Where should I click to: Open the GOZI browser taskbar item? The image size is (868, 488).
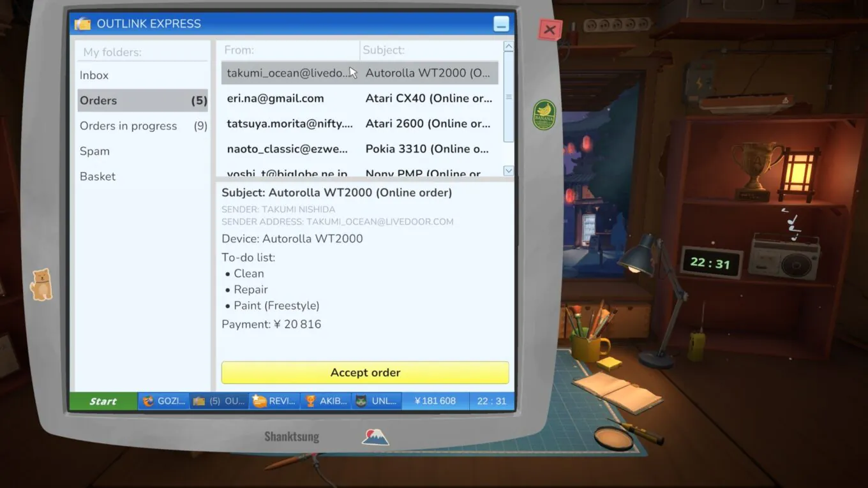coord(164,401)
